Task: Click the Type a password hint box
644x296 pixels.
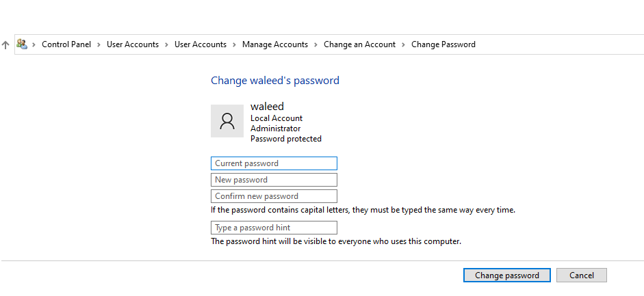Action: 274,228
